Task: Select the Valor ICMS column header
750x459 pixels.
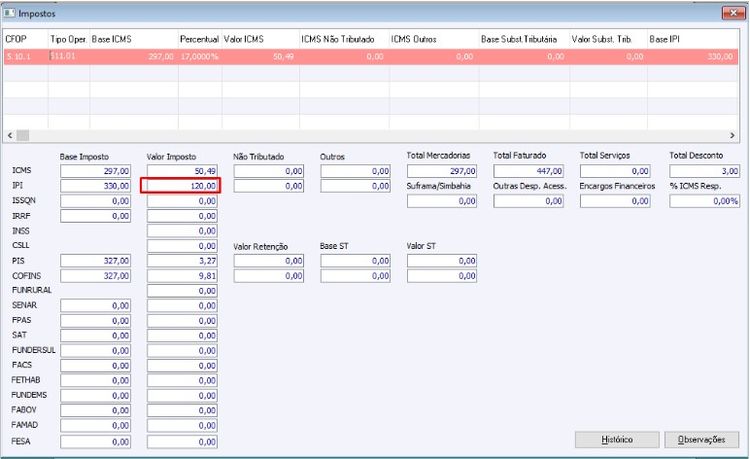Action: tap(261, 39)
